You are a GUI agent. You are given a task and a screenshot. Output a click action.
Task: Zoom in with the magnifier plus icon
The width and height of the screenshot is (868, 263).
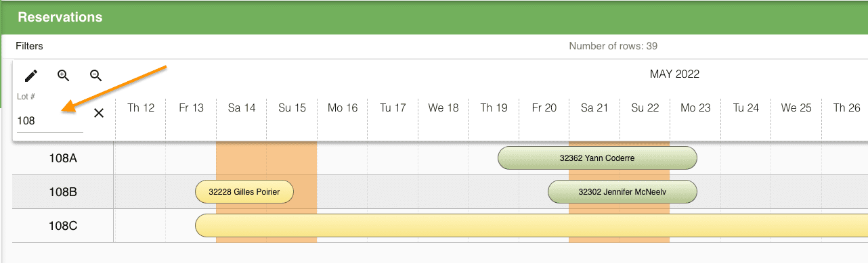tap(64, 76)
